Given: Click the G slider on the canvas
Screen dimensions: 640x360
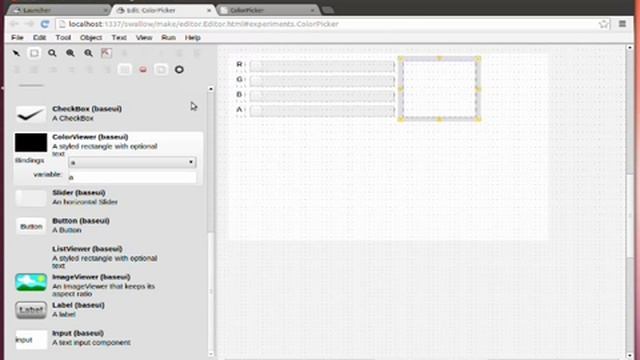Looking at the screenshot, I should [x=322, y=80].
